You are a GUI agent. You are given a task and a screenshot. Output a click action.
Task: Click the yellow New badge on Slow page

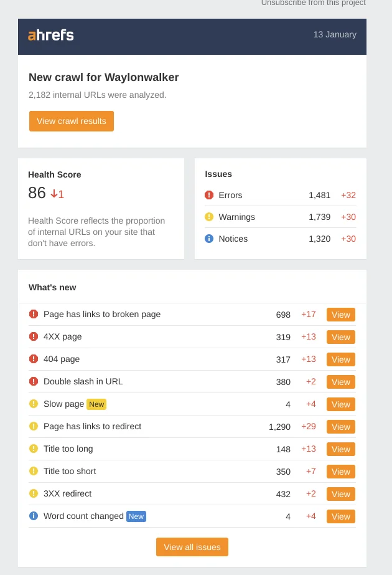tap(96, 404)
